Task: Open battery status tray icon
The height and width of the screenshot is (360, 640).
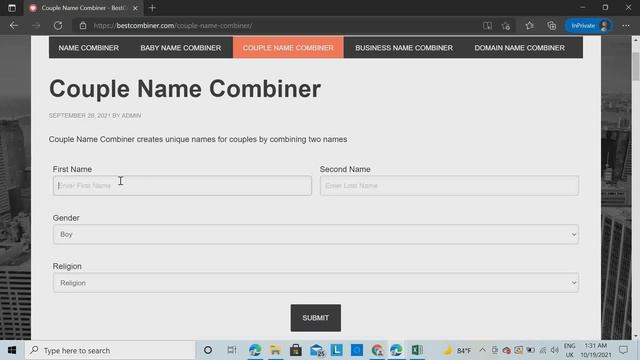Action: [x=530, y=350]
